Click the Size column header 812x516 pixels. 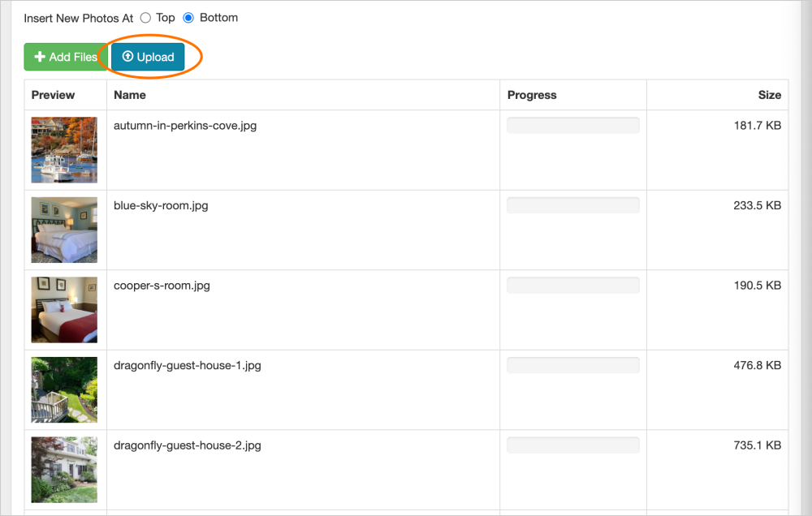click(x=769, y=95)
